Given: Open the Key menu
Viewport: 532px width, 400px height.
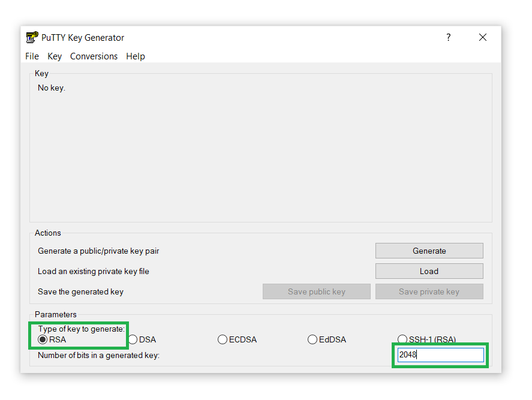Looking at the screenshot, I should (55, 56).
